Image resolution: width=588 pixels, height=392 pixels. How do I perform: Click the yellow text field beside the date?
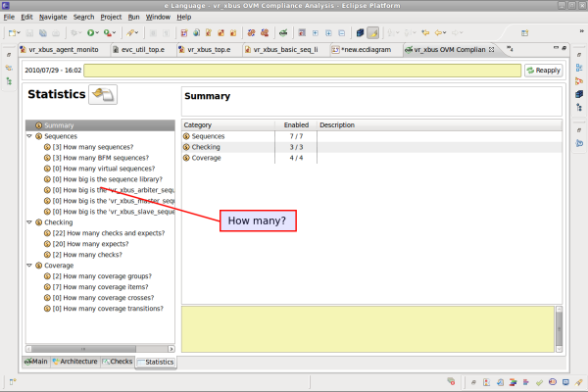click(302, 71)
